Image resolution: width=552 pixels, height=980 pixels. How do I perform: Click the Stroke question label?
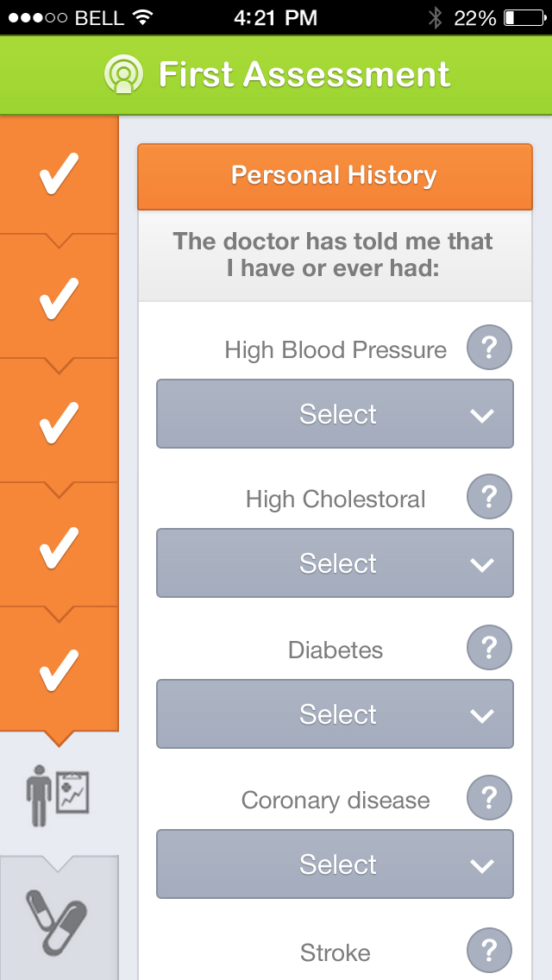click(x=335, y=952)
